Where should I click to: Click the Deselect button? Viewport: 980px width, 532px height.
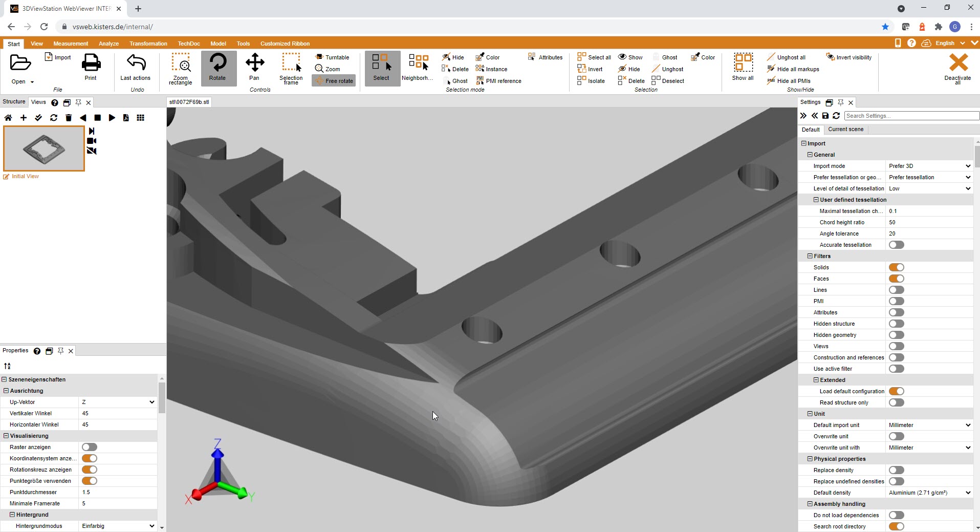tap(668, 81)
